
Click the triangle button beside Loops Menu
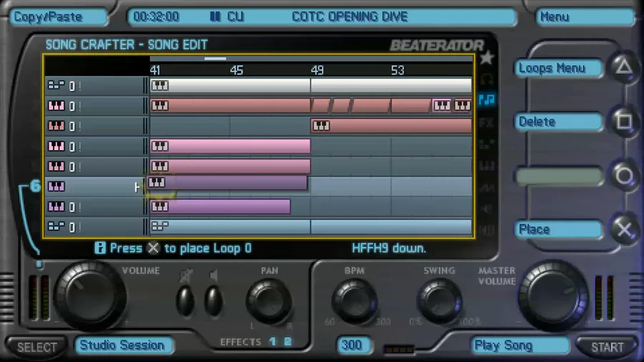624,67
